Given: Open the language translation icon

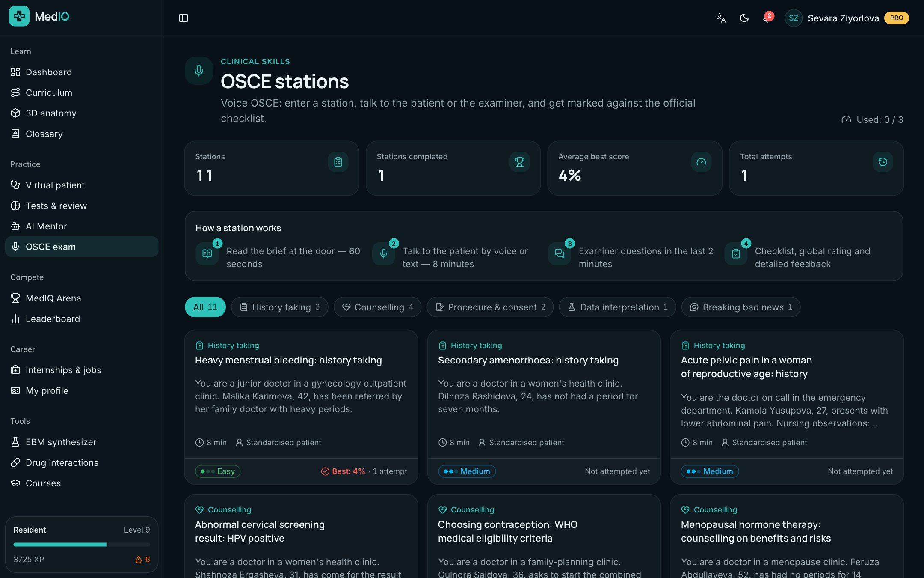Looking at the screenshot, I should (721, 18).
